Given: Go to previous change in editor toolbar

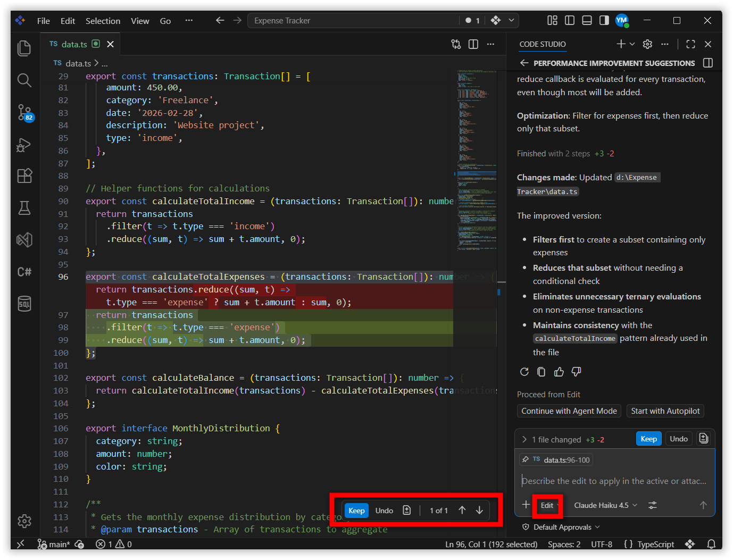Looking at the screenshot, I should [x=462, y=511].
